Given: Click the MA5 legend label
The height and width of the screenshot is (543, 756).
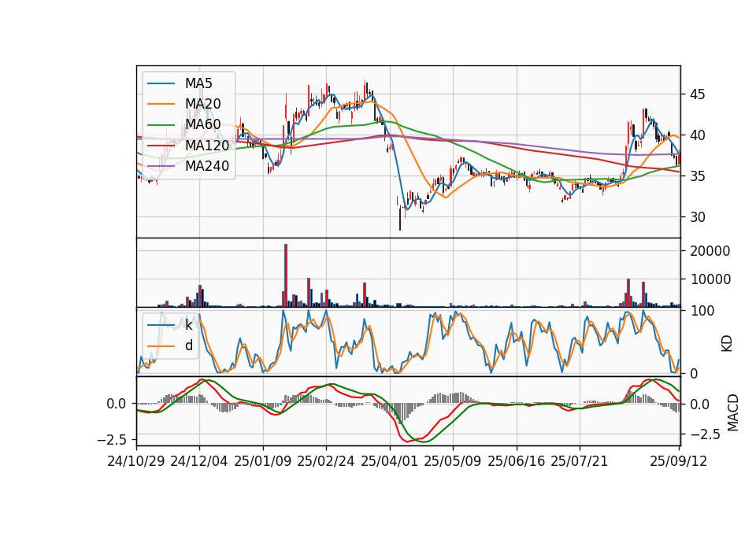Looking at the screenshot, I should click(198, 83).
